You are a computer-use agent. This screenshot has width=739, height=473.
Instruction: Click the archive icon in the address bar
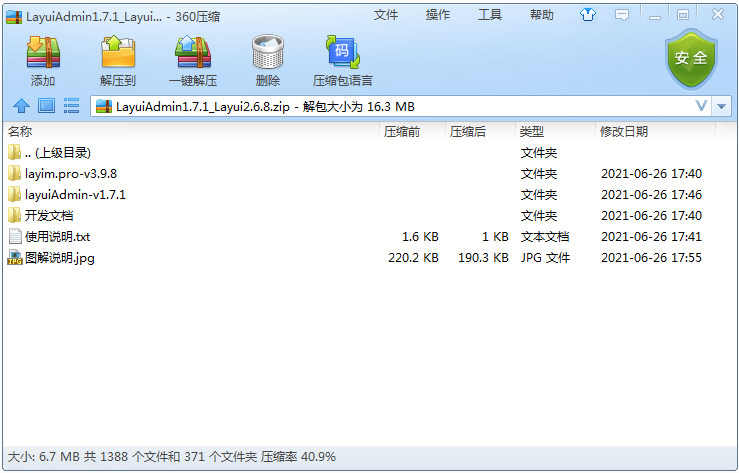pyautogui.click(x=104, y=106)
